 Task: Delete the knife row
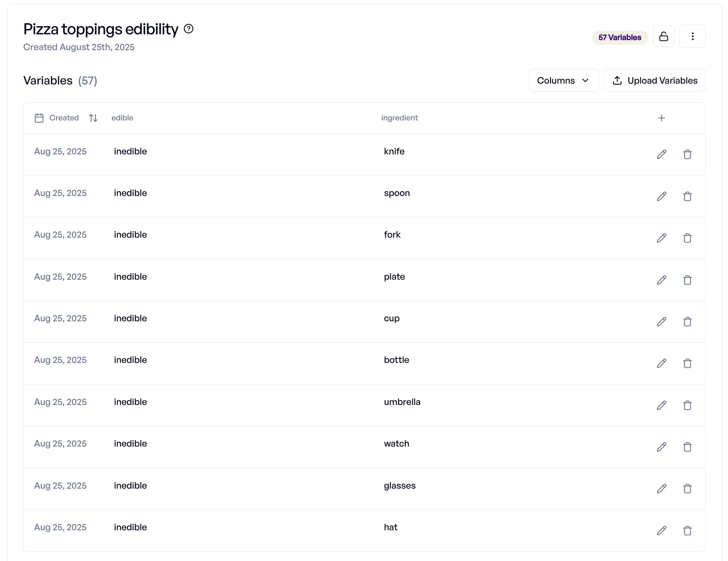pos(687,154)
